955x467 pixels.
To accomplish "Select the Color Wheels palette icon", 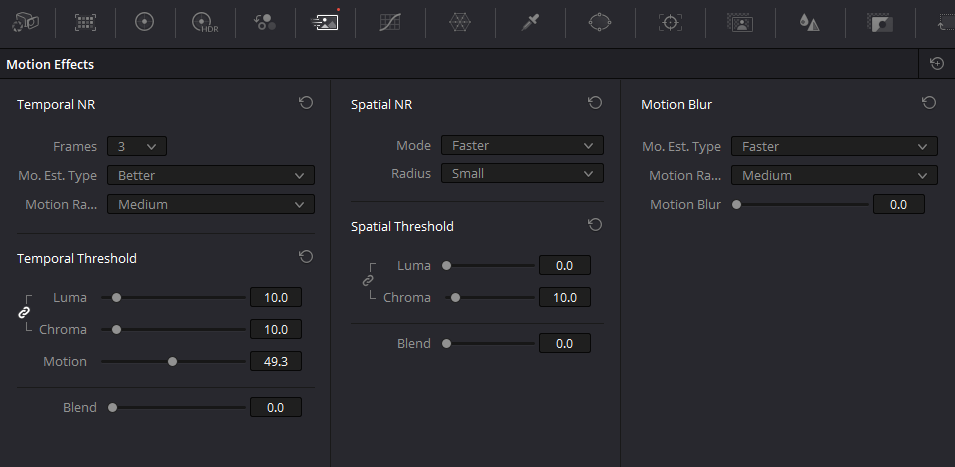I will pyautogui.click(x=144, y=23).
